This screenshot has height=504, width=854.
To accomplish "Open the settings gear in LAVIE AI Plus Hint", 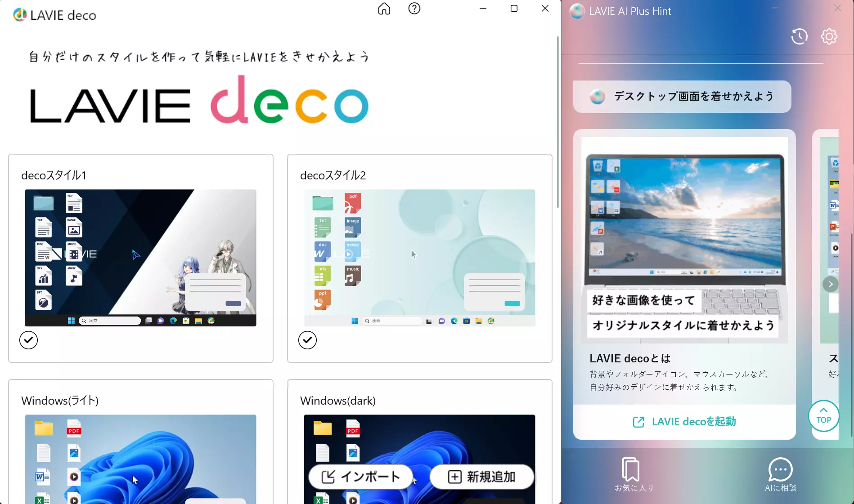I will (x=829, y=36).
